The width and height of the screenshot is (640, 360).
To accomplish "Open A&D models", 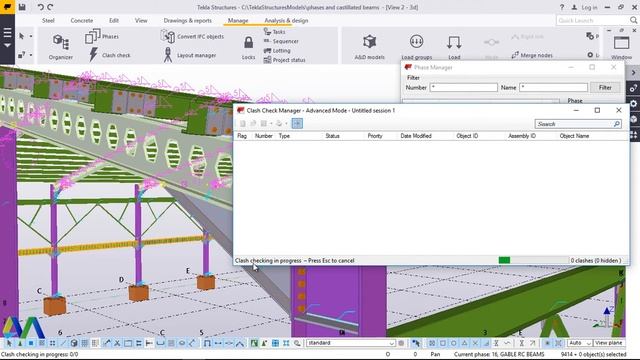I will click(x=369, y=47).
